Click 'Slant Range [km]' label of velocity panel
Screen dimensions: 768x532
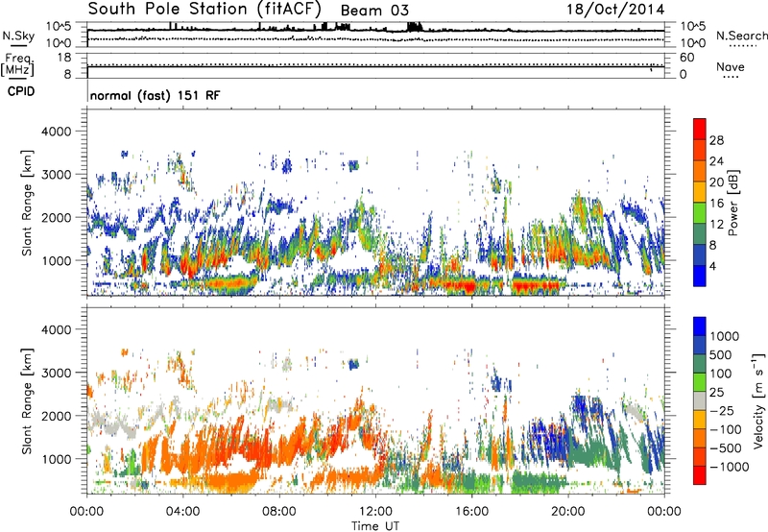pyautogui.click(x=27, y=400)
